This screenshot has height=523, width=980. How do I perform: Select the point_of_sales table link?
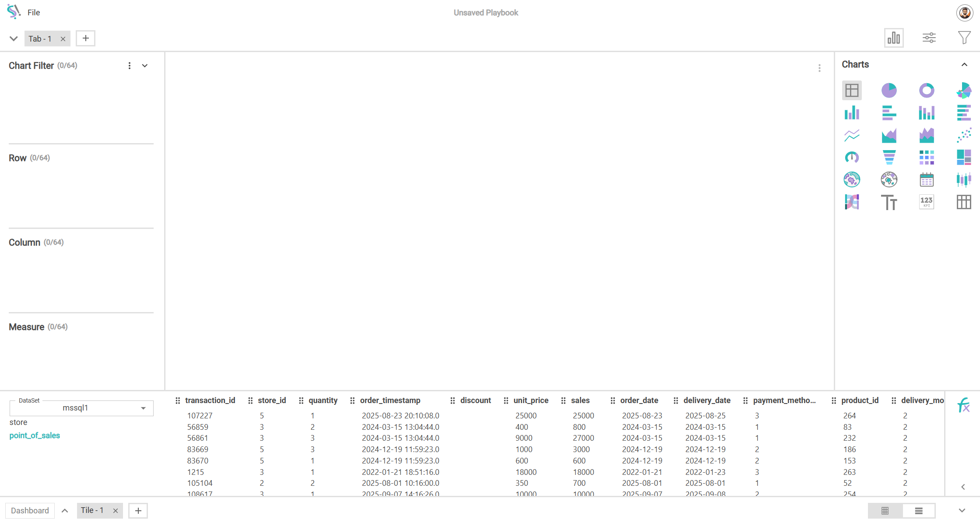[35, 435]
